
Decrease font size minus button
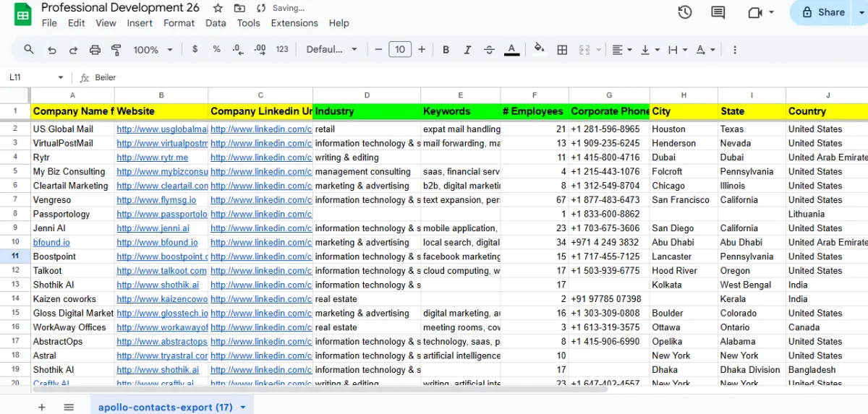pyautogui.click(x=378, y=50)
